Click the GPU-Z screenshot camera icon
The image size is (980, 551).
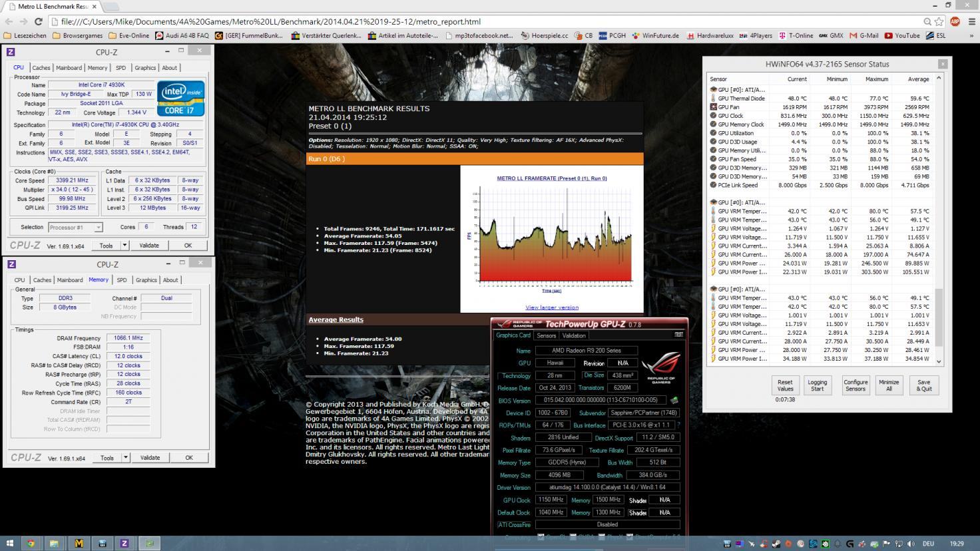pos(678,335)
